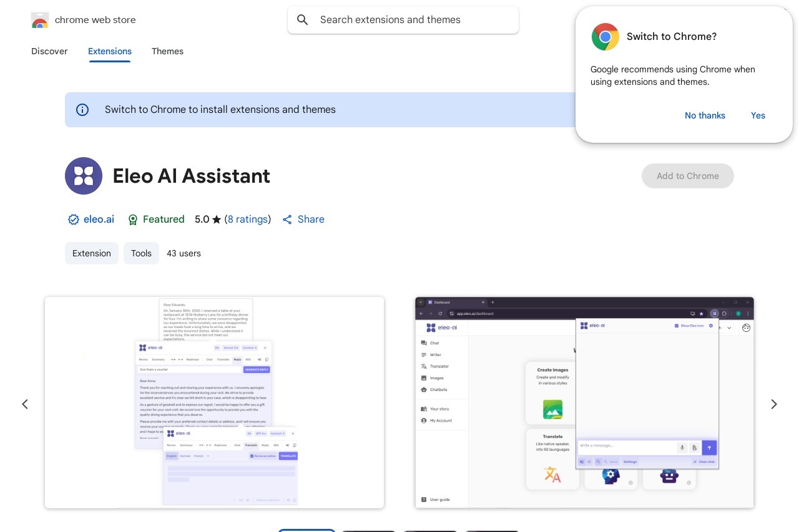
Task: Click the Featured badge icon
Action: click(x=132, y=220)
